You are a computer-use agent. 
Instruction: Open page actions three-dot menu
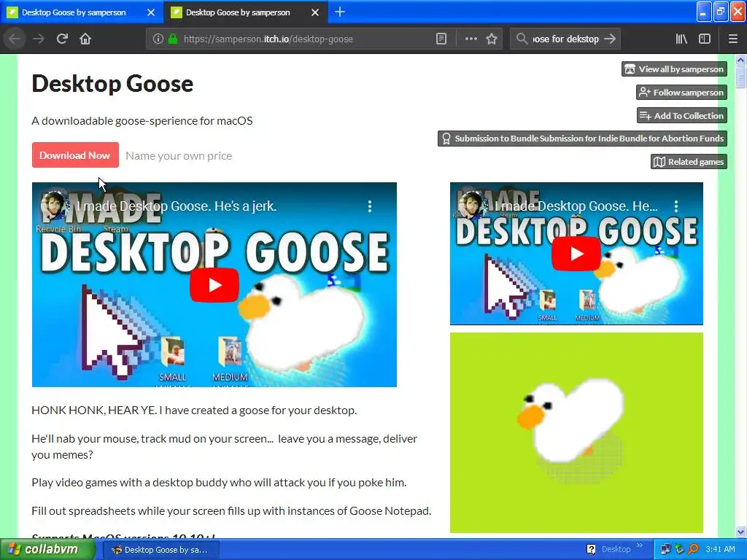click(471, 39)
